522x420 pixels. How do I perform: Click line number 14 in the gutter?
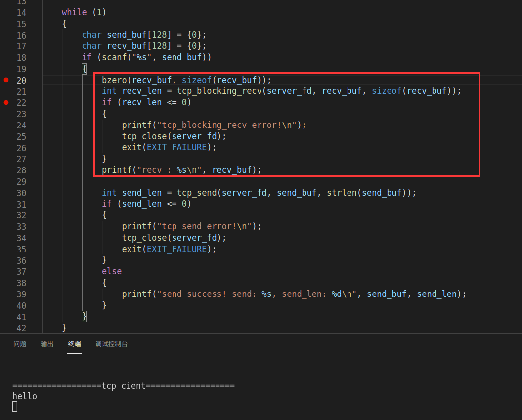tap(21, 12)
